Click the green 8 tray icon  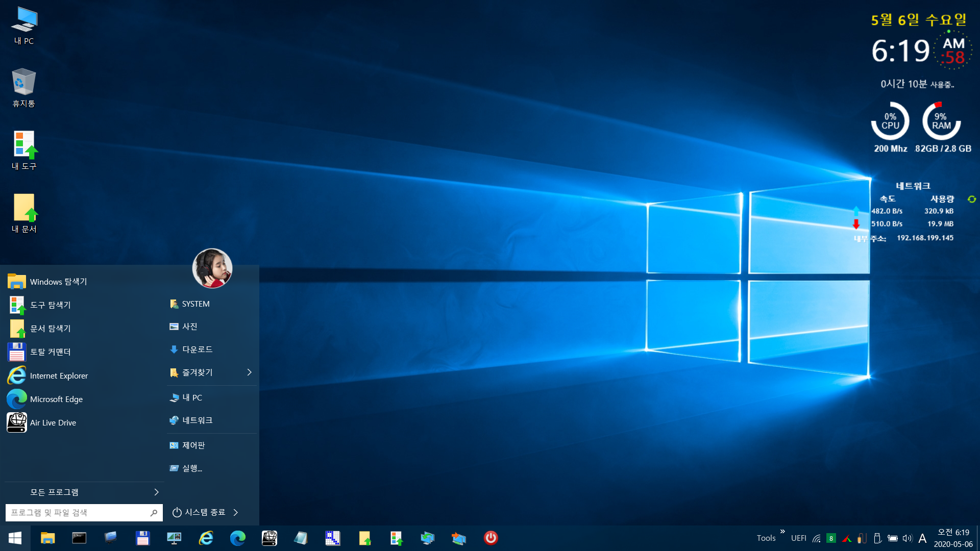pyautogui.click(x=831, y=538)
